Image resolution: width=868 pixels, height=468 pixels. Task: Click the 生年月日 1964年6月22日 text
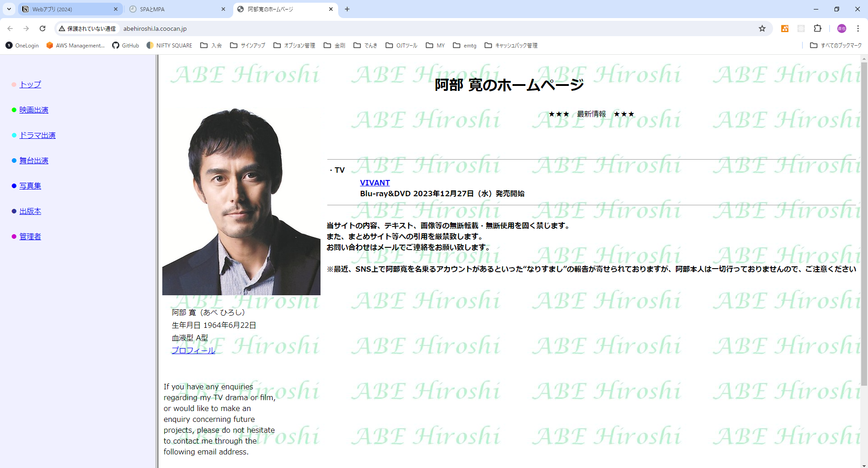click(214, 325)
